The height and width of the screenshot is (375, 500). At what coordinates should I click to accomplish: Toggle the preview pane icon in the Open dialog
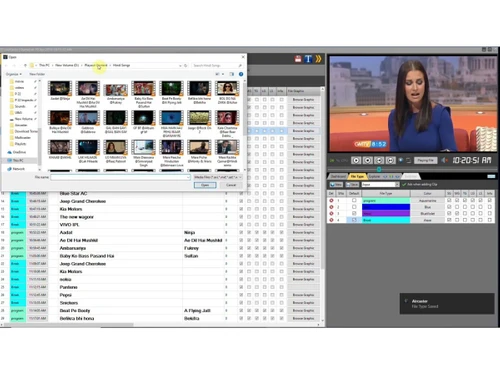232,74
